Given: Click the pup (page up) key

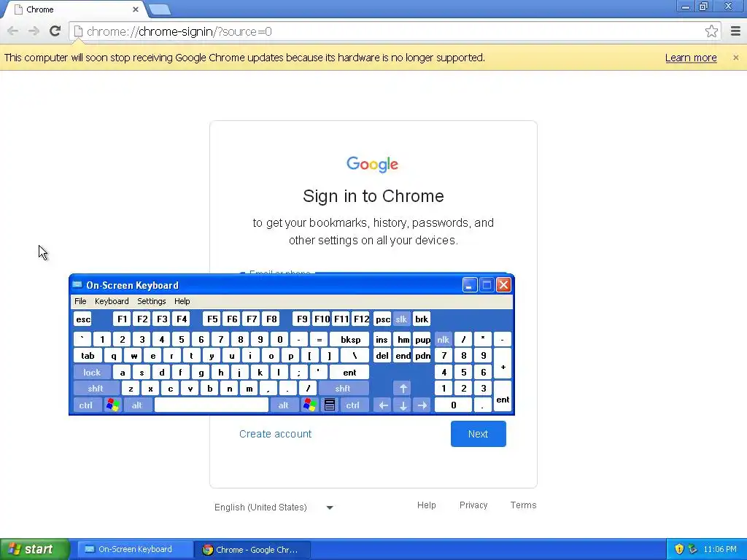Looking at the screenshot, I should click(x=422, y=340).
